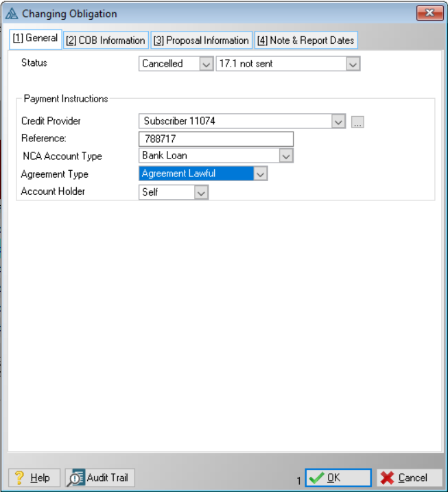Open the Account Holder dropdown
The width and height of the screenshot is (448, 492).
click(x=201, y=194)
